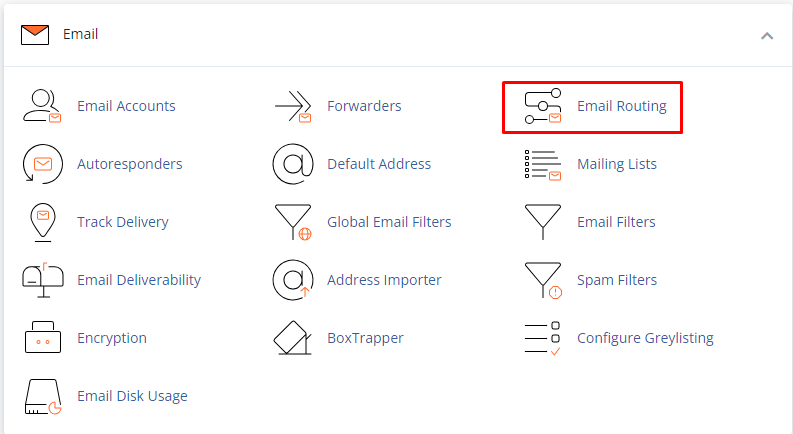
Task: Select the Configure Greylisting icon
Action: (x=543, y=338)
